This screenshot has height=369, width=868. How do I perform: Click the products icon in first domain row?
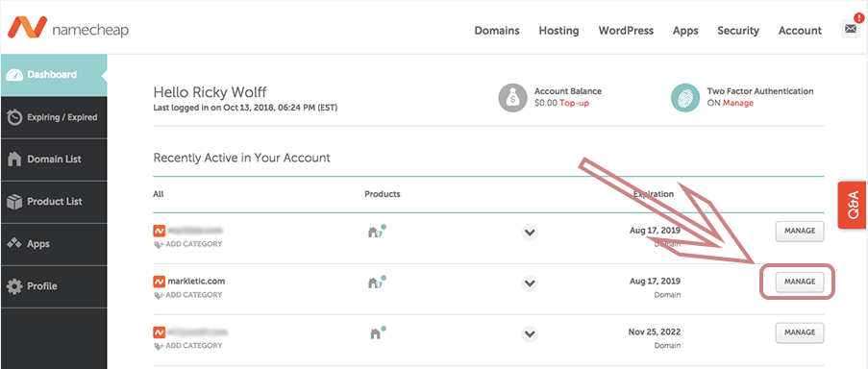pyautogui.click(x=377, y=232)
